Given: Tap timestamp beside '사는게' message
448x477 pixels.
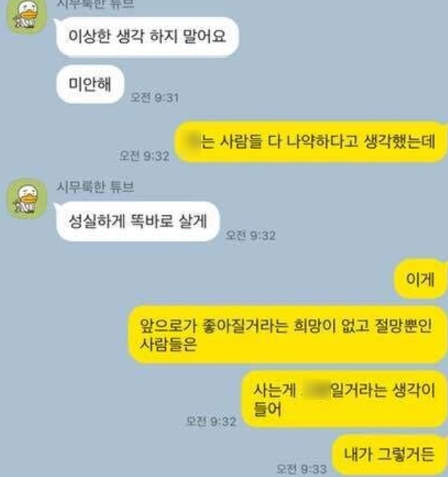Looking at the screenshot, I should [211, 421].
